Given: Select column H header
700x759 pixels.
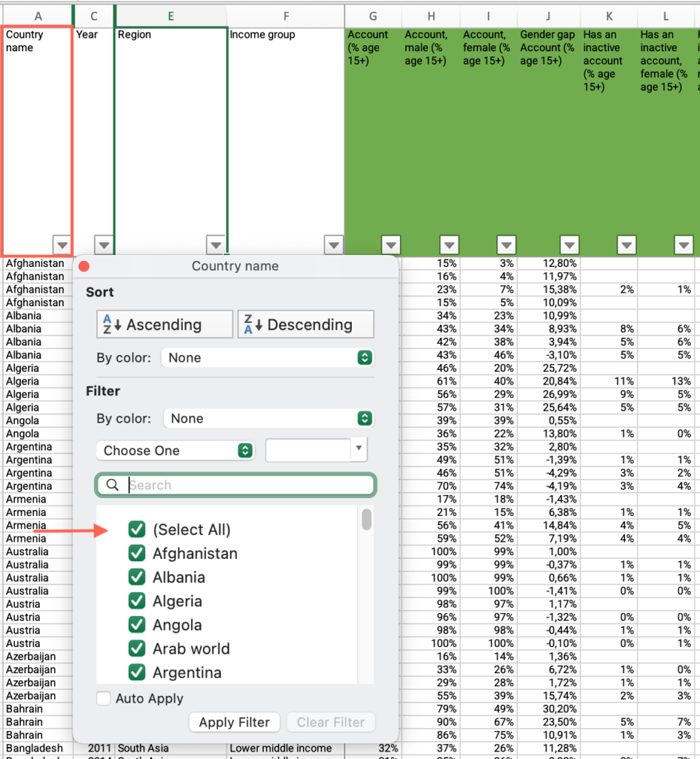Looking at the screenshot, I should pyautogui.click(x=430, y=16).
